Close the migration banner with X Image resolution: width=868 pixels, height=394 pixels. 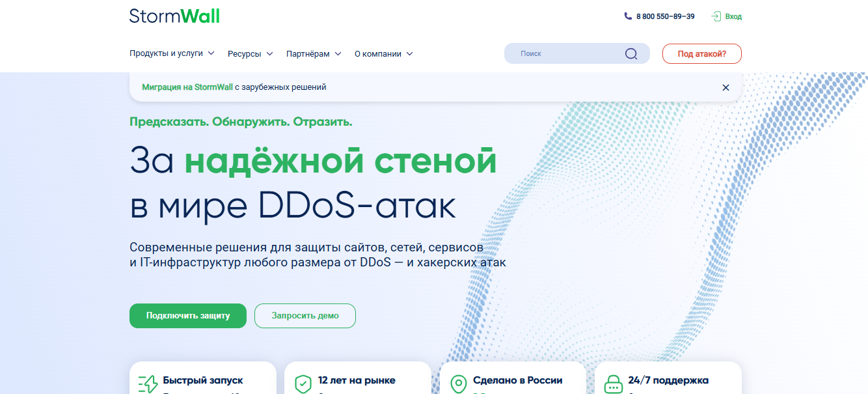[726, 87]
